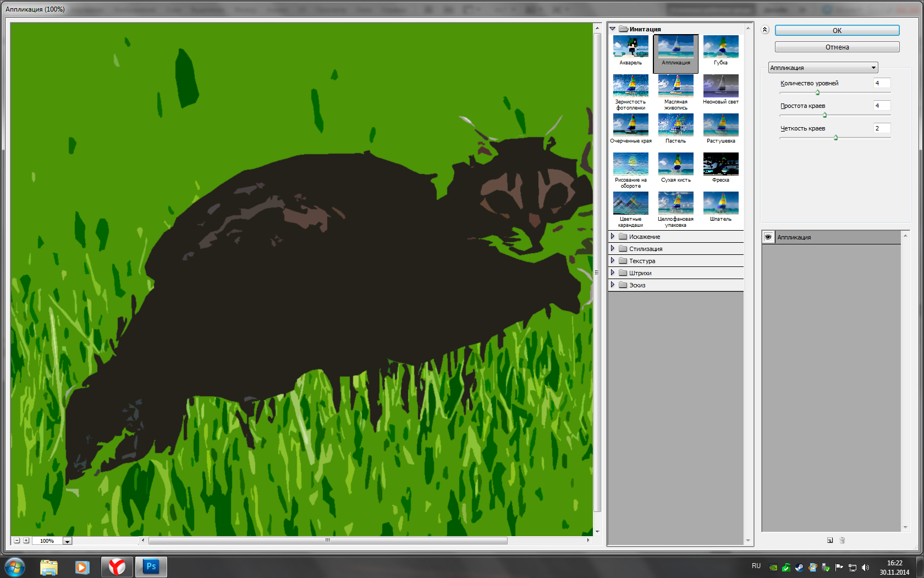The image size is (924, 578).
Task: Expand the Стилизация filter folder
Action: point(612,248)
